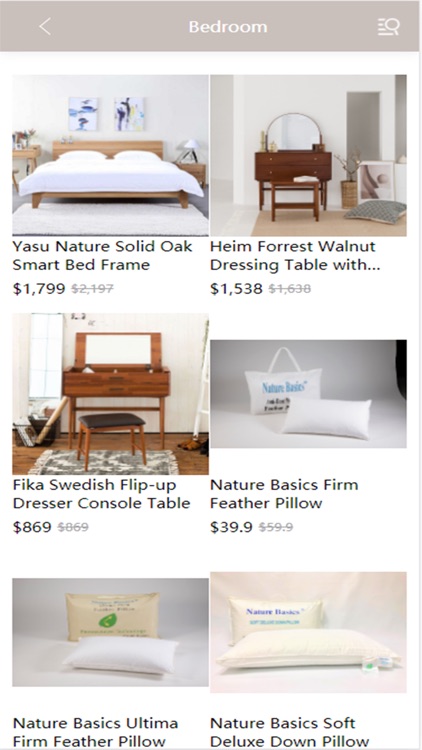Open the Fika flip-up dresser photo
422x750 pixels.
tap(111, 394)
